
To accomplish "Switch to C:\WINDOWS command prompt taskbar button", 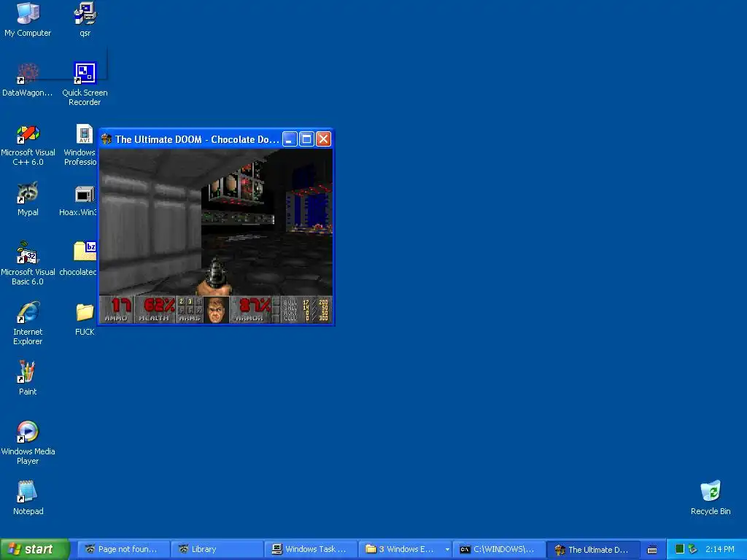I will coord(498,549).
